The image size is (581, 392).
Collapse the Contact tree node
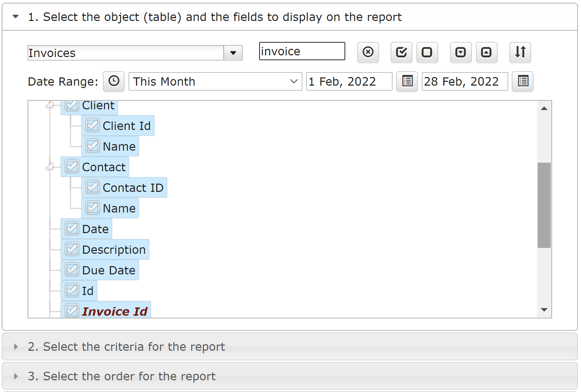pyautogui.click(x=50, y=167)
